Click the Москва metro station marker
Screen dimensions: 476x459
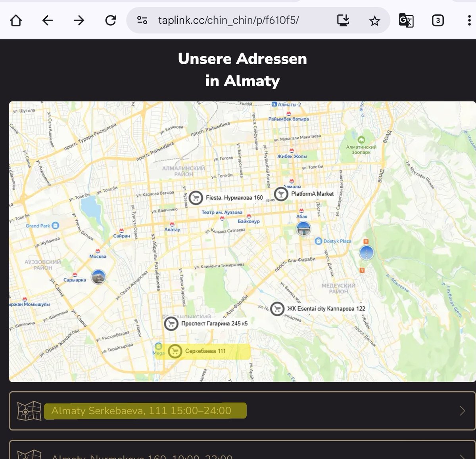point(98,251)
